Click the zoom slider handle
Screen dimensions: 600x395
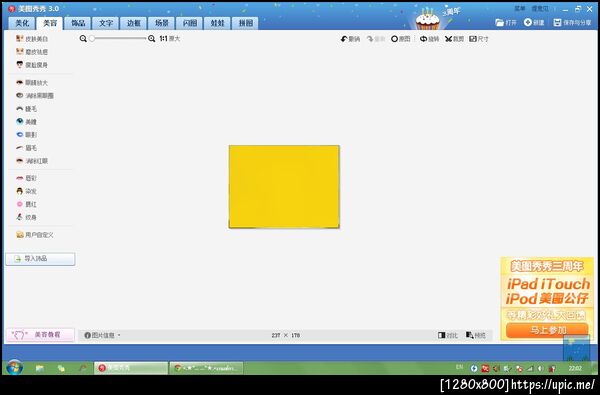[92, 38]
